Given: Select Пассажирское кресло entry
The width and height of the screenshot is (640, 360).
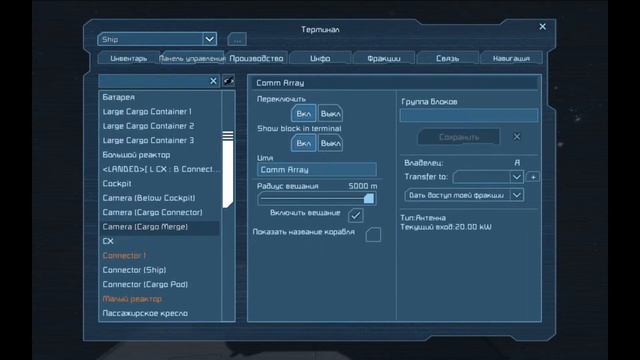Looking at the screenshot, I should tap(159, 313).
